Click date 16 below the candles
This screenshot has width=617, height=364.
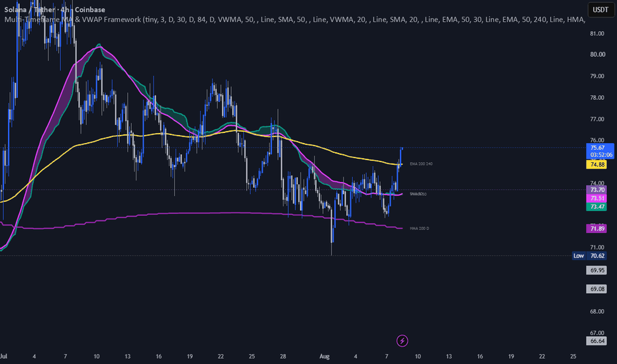(x=159, y=357)
